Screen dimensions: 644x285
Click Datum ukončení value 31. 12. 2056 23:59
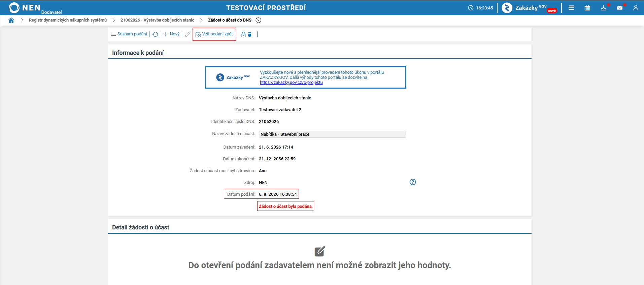[x=277, y=159]
